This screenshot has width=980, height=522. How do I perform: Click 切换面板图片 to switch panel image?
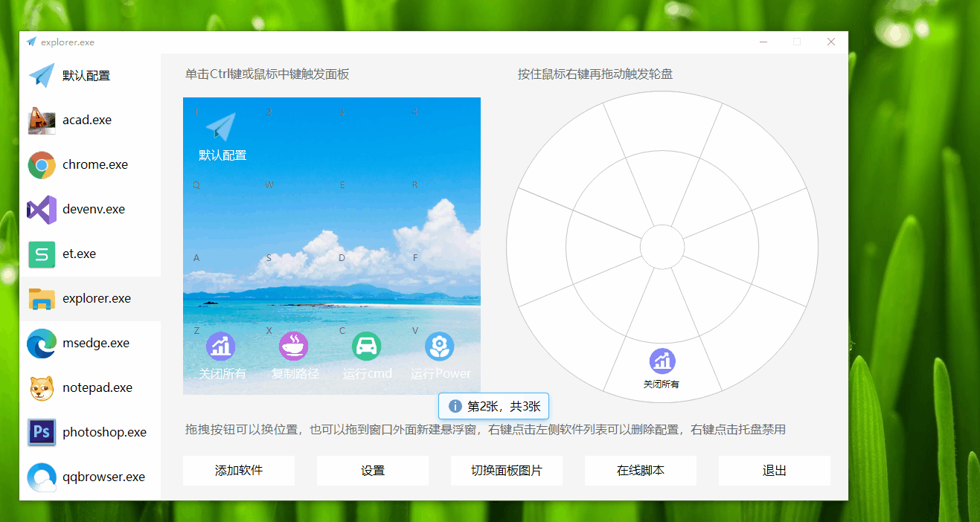click(x=507, y=471)
